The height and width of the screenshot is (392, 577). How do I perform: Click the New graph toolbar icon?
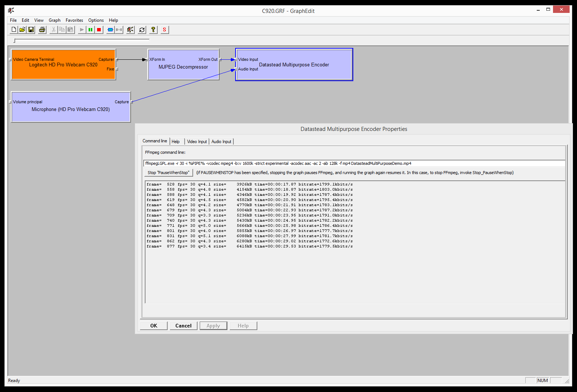tap(14, 30)
